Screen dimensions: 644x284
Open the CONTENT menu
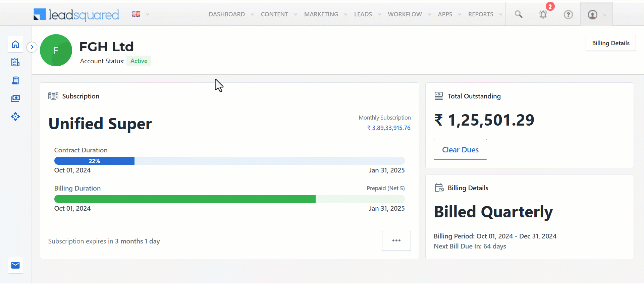(x=274, y=14)
